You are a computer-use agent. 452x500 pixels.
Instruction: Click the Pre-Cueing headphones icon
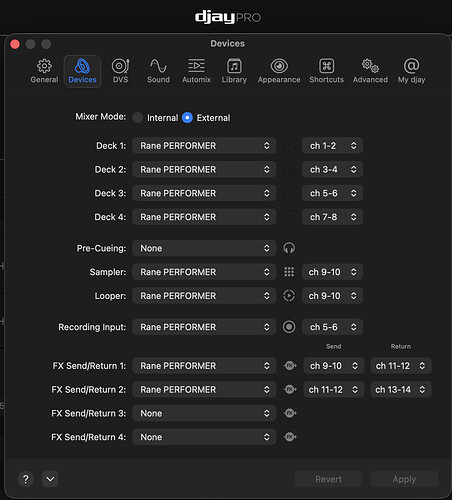coord(289,248)
